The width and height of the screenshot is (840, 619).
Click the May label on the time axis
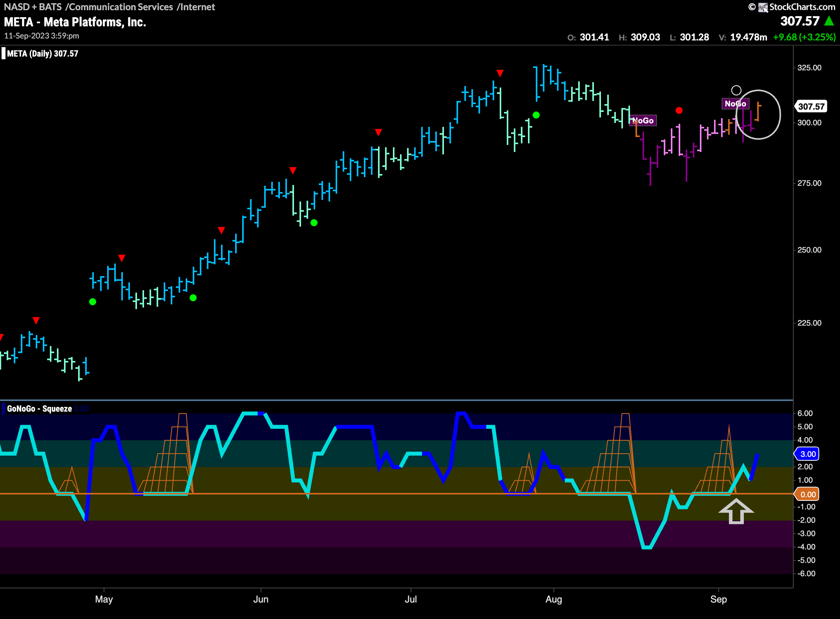click(x=104, y=599)
